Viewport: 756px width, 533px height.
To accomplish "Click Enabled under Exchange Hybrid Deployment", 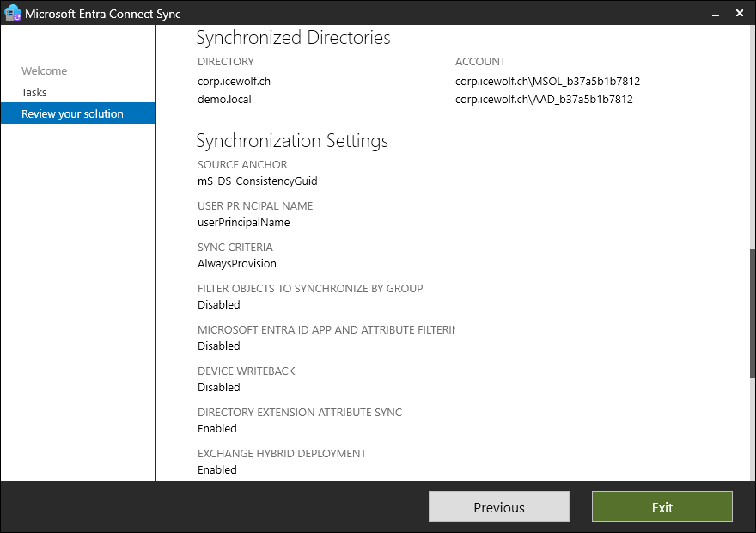I will coord(217,469).
